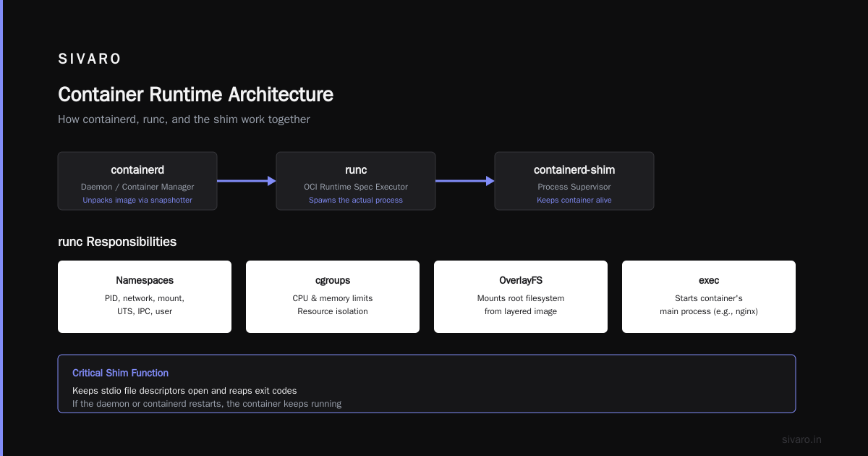Click 'OCI Runtime Spec Executor' text
Image resolution: width=868 pixels, height=456 pixels.
click(x=356, y=187)
